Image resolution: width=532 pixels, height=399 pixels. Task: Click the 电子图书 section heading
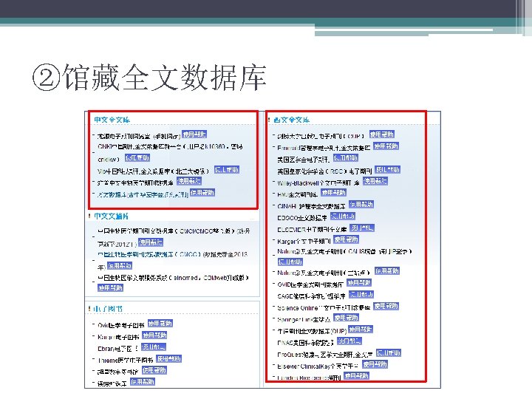pos(108,309)
